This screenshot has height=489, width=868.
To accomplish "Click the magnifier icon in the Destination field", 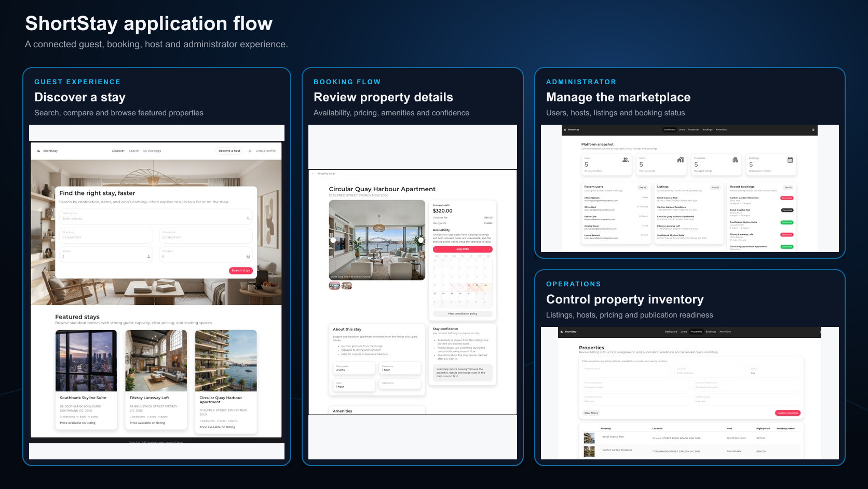I will [x=248, y=218].
